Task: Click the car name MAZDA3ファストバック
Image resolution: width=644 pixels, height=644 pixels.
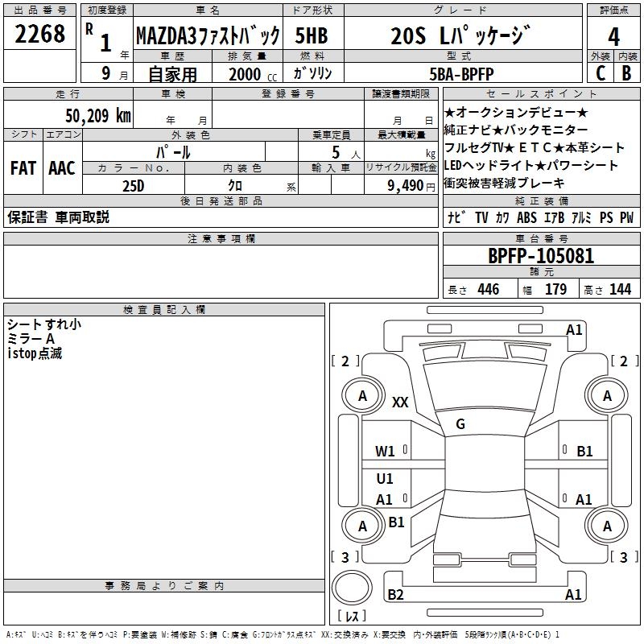Action: 208,35
